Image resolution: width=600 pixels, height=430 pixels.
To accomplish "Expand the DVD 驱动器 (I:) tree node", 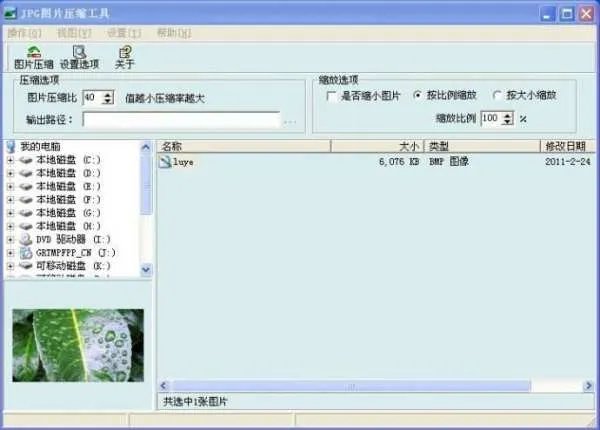I will tap(10, 240).
